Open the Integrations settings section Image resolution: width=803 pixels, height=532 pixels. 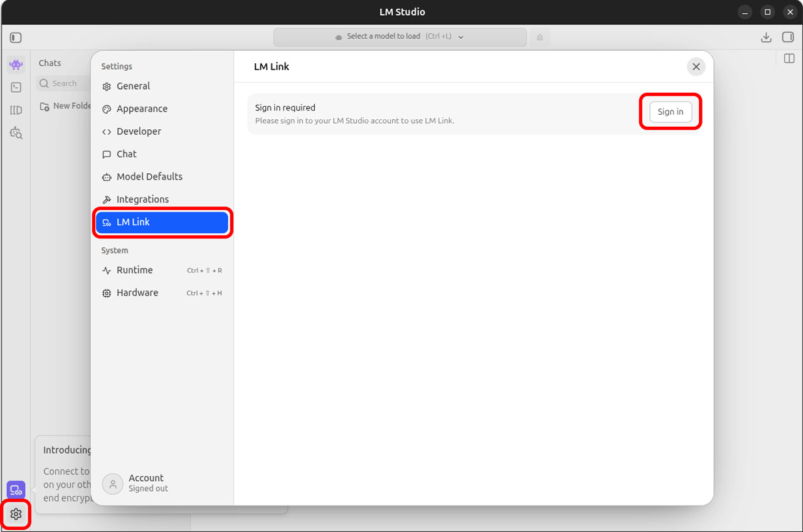pyautogui.click(x=162, y=199)
